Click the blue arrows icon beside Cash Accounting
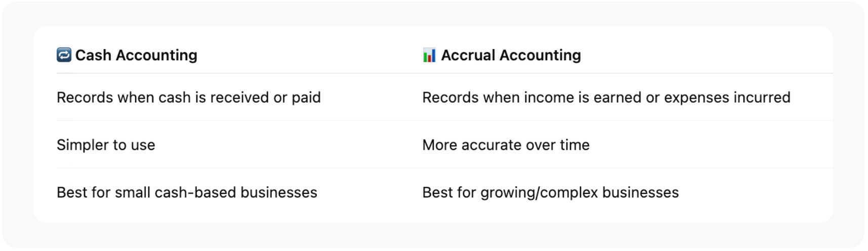The height and width of the screenshot is (251, 868). (64, 55)
